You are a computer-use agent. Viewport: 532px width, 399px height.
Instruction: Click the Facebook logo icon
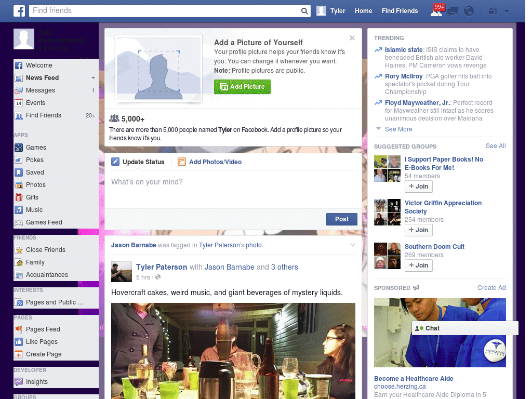19,11
